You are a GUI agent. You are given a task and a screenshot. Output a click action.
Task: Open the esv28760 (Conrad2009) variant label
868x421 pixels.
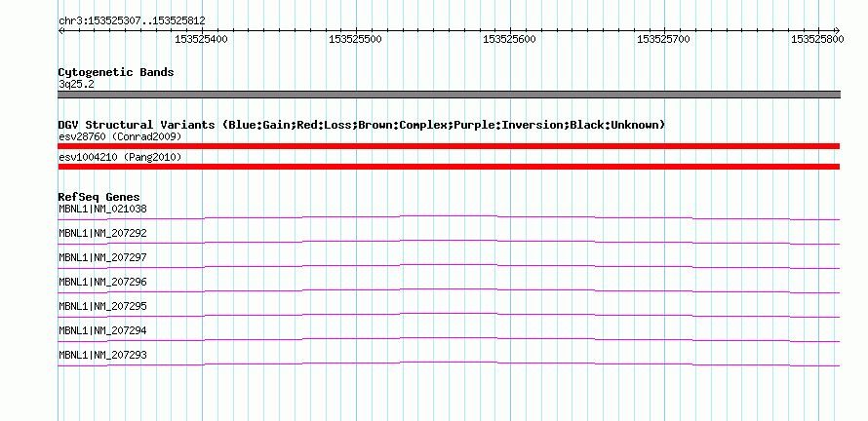coord(120,136)
